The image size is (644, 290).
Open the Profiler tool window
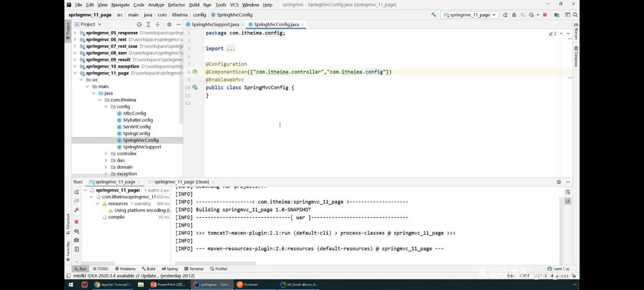pos(219,269)
